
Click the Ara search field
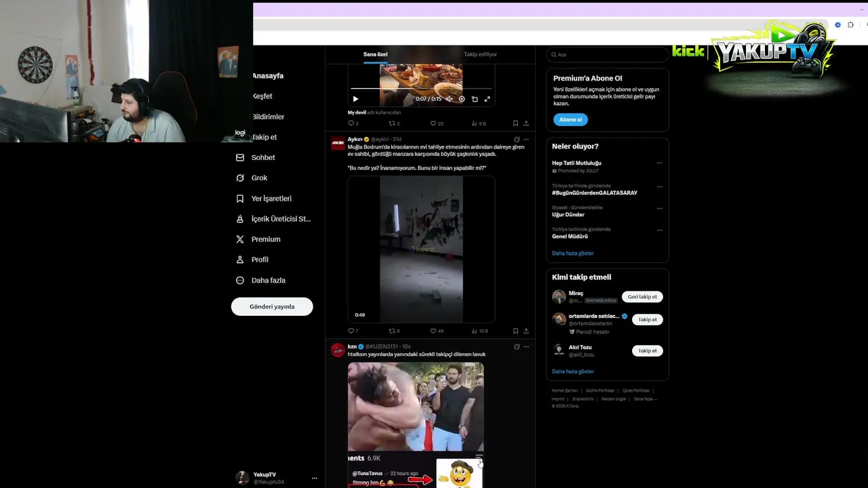[607, 54]
